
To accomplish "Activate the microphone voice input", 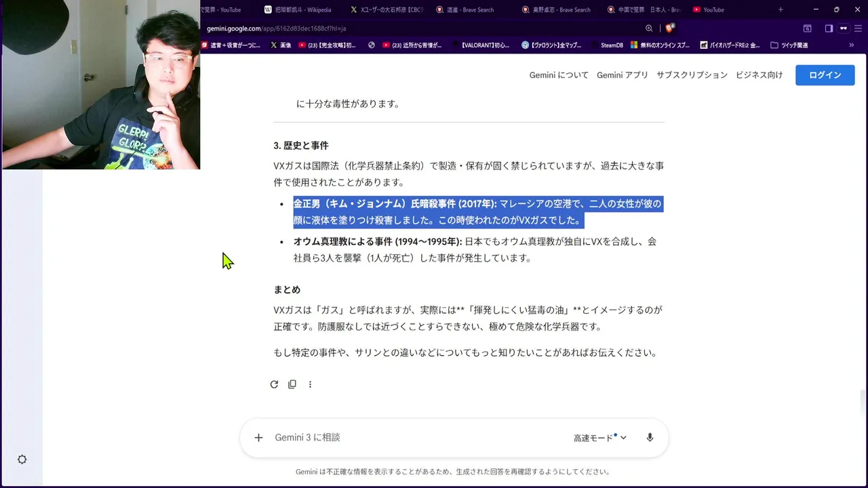I will click(650, 438).
